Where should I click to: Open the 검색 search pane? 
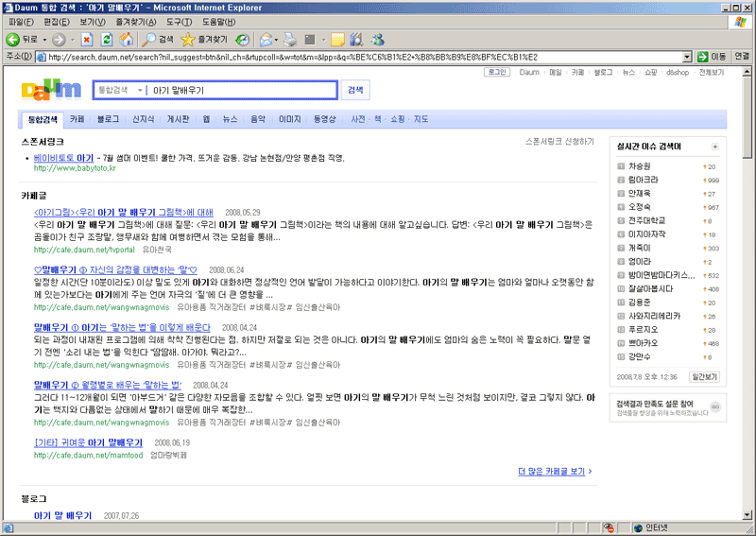coord(158,40)
